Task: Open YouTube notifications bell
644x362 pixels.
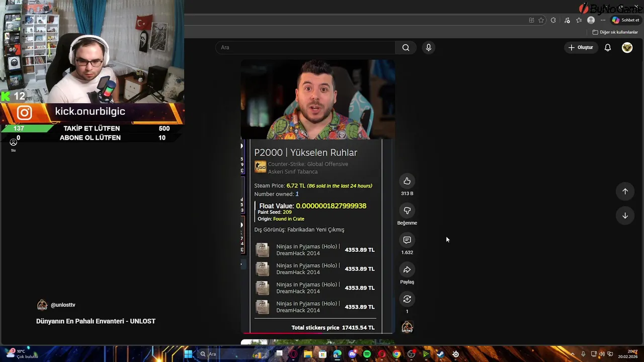Action: pos(608,47)
